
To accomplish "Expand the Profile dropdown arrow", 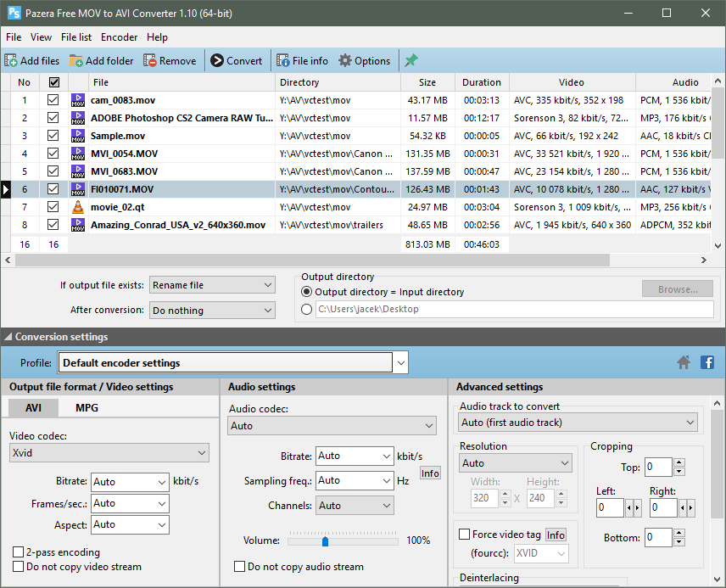I will point(401,363).
